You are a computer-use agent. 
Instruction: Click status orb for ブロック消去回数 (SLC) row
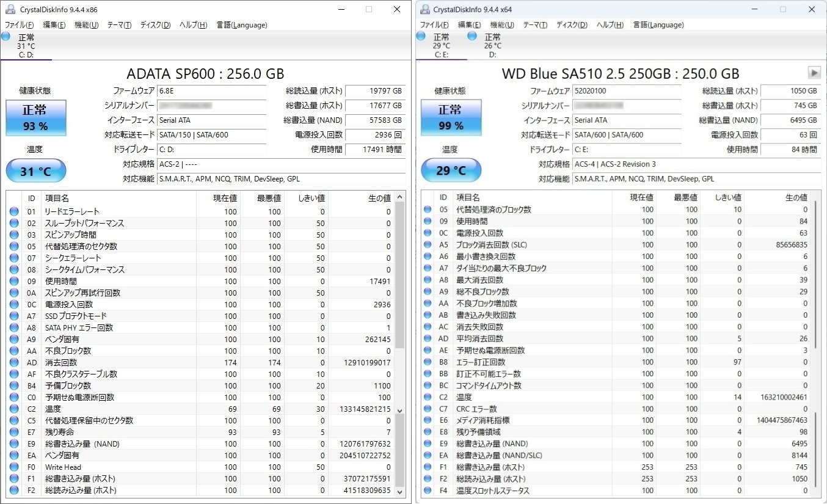(428, 244)
